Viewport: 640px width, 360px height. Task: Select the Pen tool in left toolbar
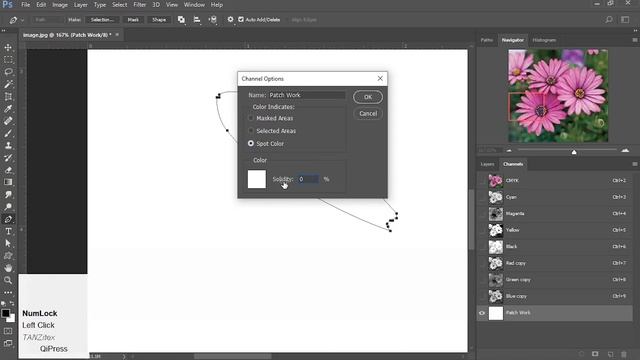(8, 219)
